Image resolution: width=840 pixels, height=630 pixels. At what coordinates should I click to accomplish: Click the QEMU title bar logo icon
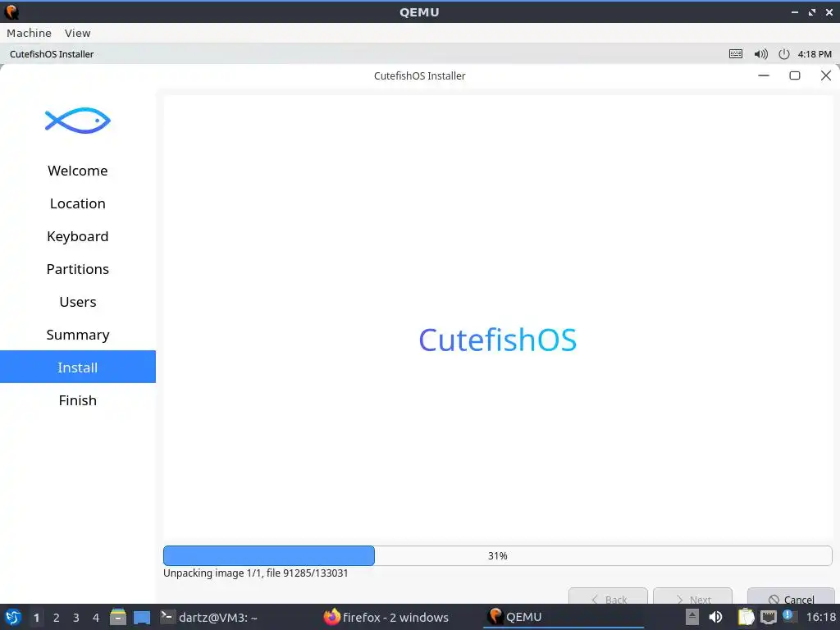tap(11, 11)
